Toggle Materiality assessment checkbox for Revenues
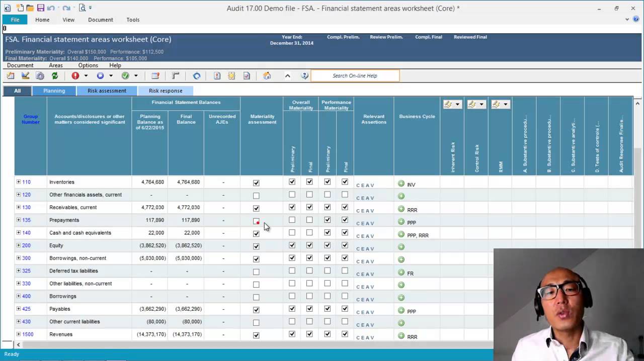Image resolution: width=644 pixels, height=361 pixels. (256, 335)
